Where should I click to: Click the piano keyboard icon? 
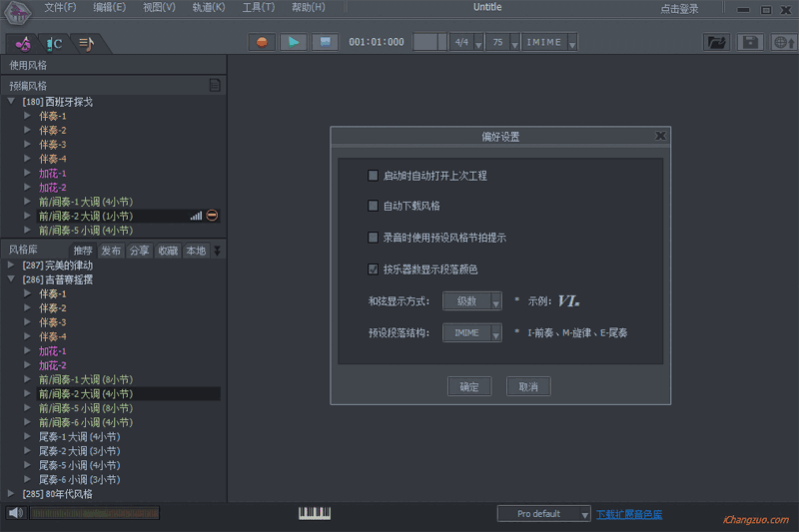pos(315,513)
